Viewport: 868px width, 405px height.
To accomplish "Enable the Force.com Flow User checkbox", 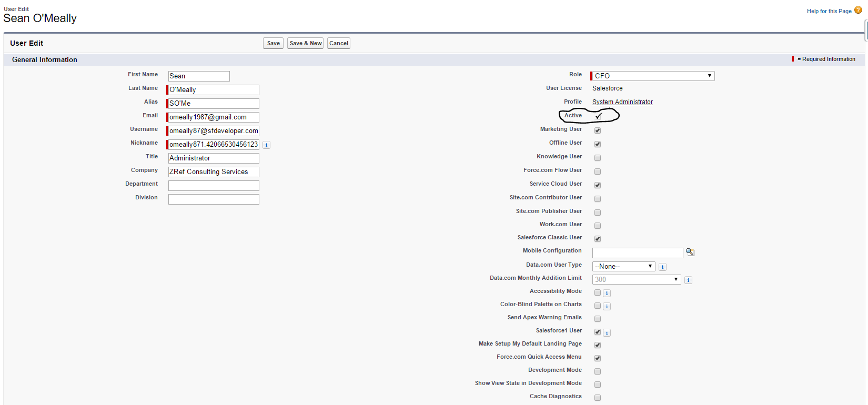I will 598,171.
